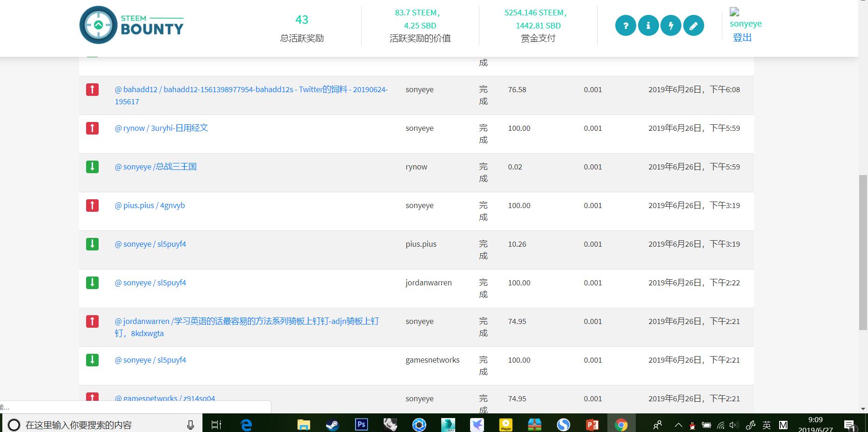This screenshot has width=868, height=432.
Task: Click the Windows taskbar search box
Action: tap(102, 425)
